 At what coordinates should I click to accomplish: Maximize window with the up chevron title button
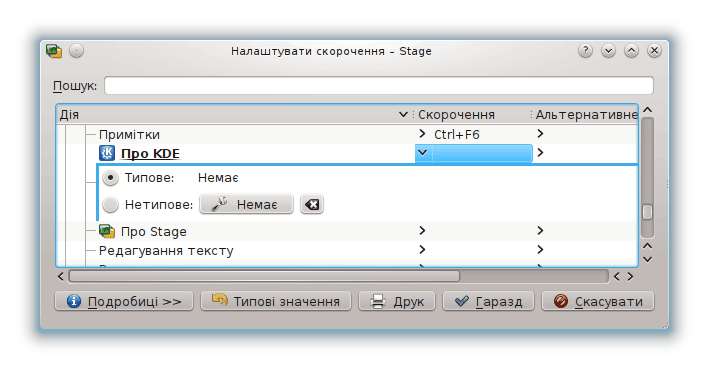click(631, 51)
